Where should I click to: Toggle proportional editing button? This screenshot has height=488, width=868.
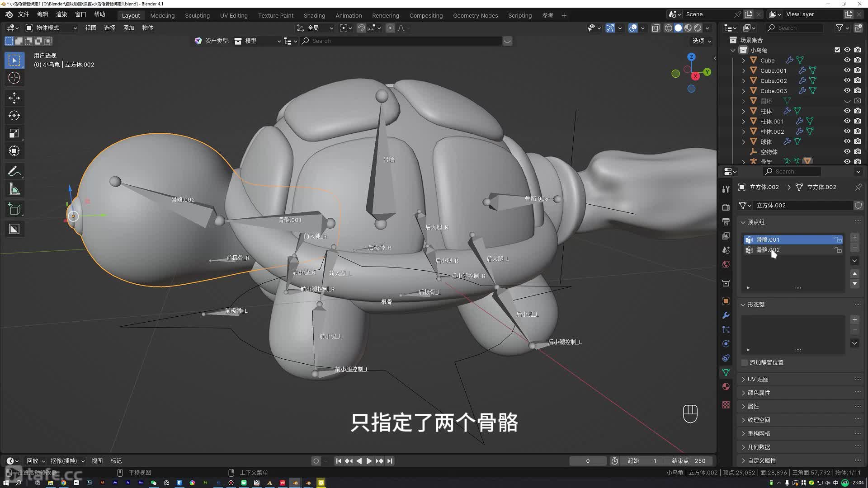pos(390,28)
